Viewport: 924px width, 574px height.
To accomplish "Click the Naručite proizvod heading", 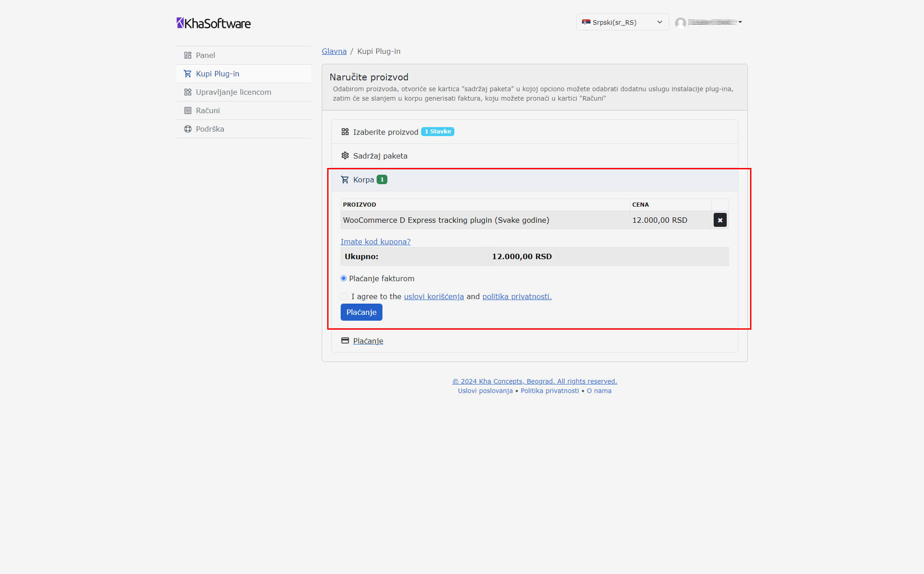I will click(x=369, y=77).
